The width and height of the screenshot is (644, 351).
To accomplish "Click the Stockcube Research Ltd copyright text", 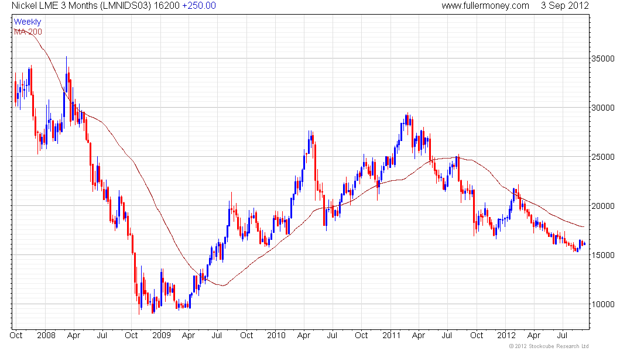I will pos(549,346).
